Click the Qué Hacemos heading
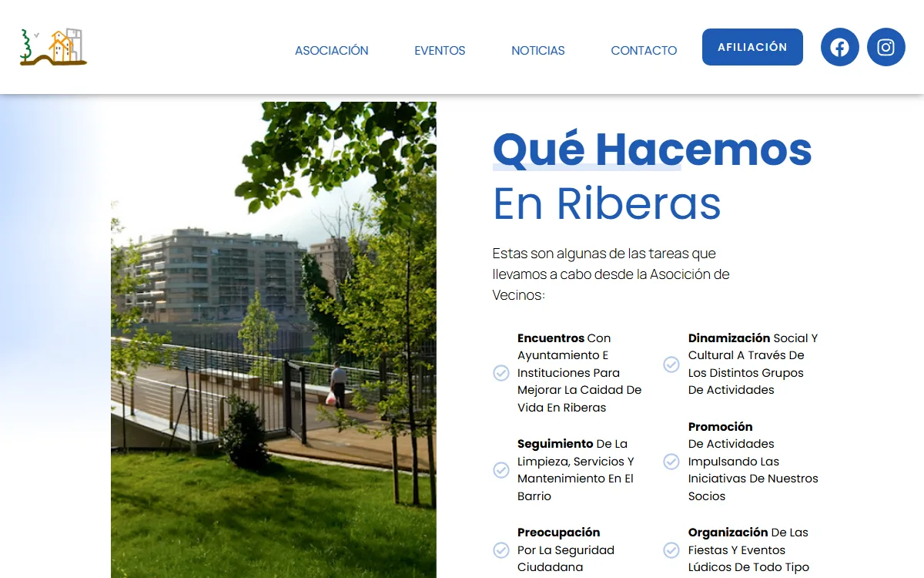This screenshot has width=924, height=578. pyautogui.click(x=652, y=150)
